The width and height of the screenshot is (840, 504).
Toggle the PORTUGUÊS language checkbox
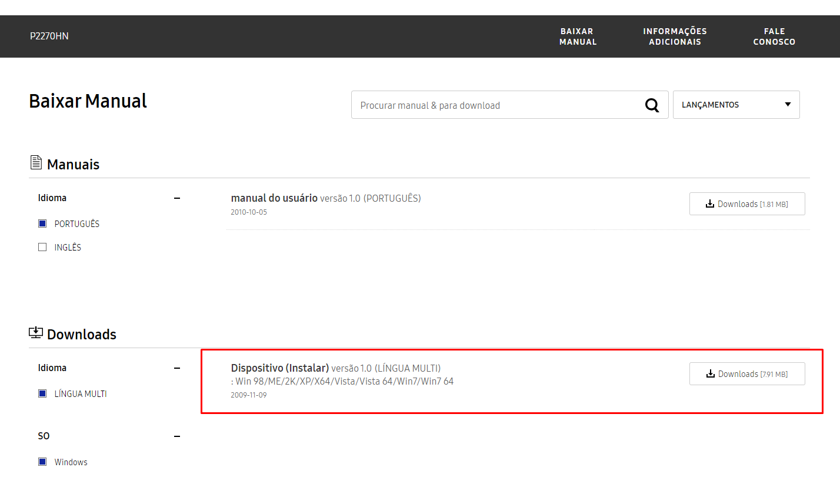point(42,223)
